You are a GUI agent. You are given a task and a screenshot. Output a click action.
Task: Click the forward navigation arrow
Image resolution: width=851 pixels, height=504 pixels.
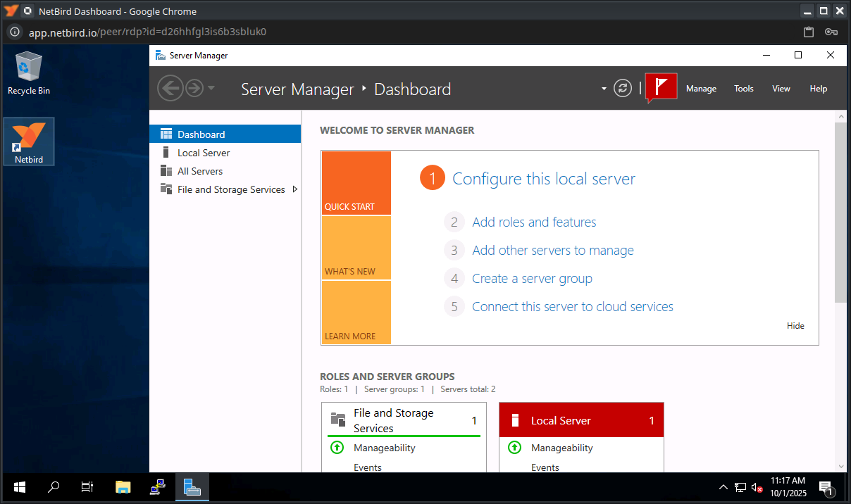pyautogui.click(x=194, y=88)
